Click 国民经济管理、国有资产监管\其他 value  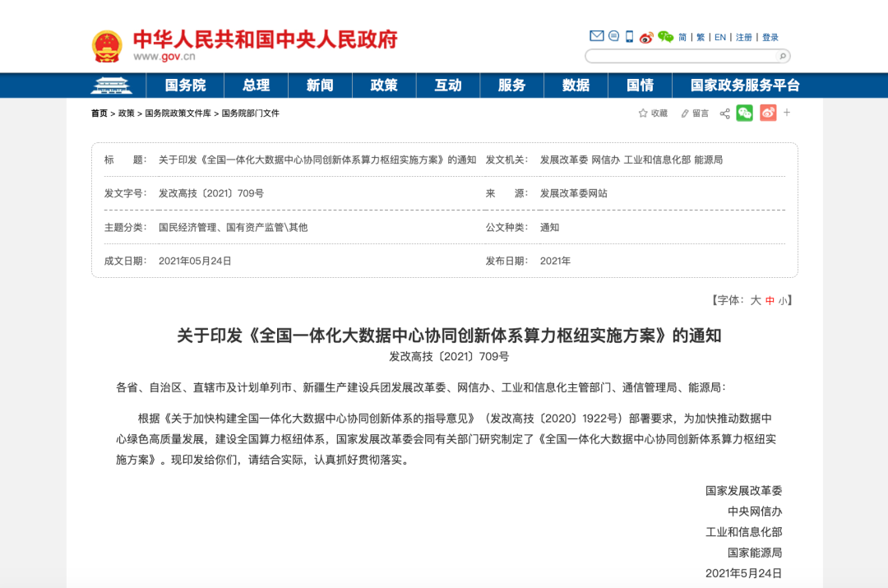pyautogui.click(x=233, y=227)
